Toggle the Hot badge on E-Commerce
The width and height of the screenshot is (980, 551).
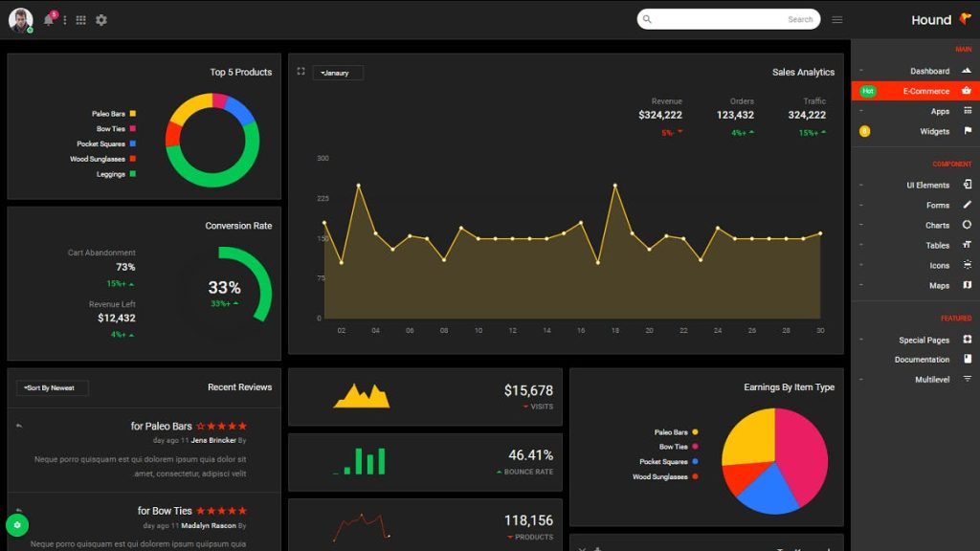pyautogui.click(x=868, y=90)
